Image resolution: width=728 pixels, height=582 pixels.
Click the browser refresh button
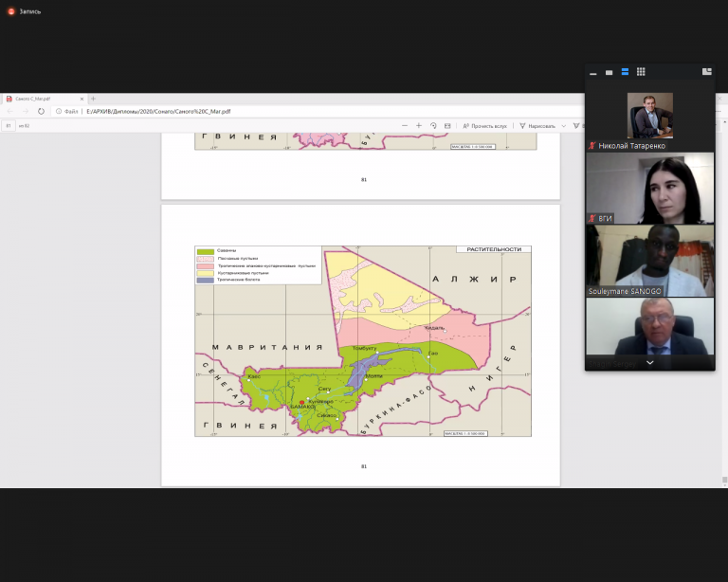[x=41, y=111]
